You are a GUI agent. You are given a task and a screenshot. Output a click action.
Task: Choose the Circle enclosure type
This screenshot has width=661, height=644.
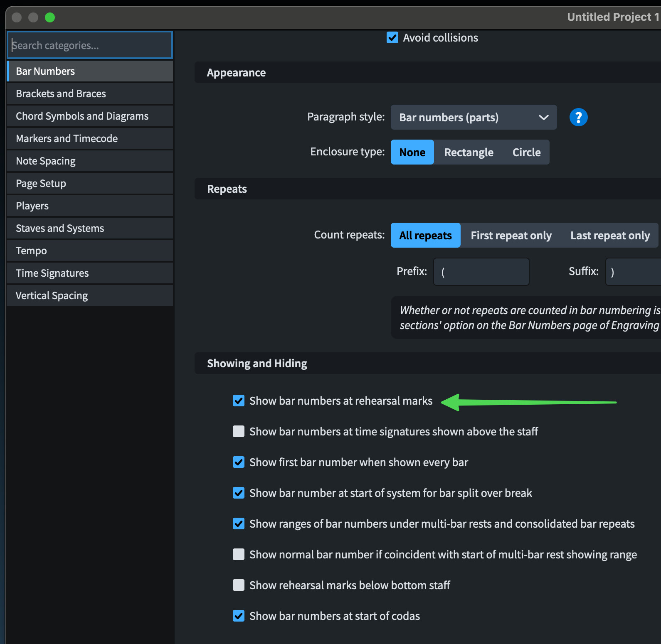(x=526, y=152)
